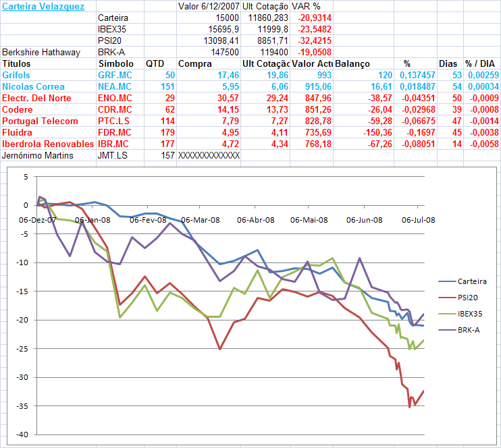Click the BRK-A legend entry
Viewport: 501px width, 448px height.
[459, 330]
